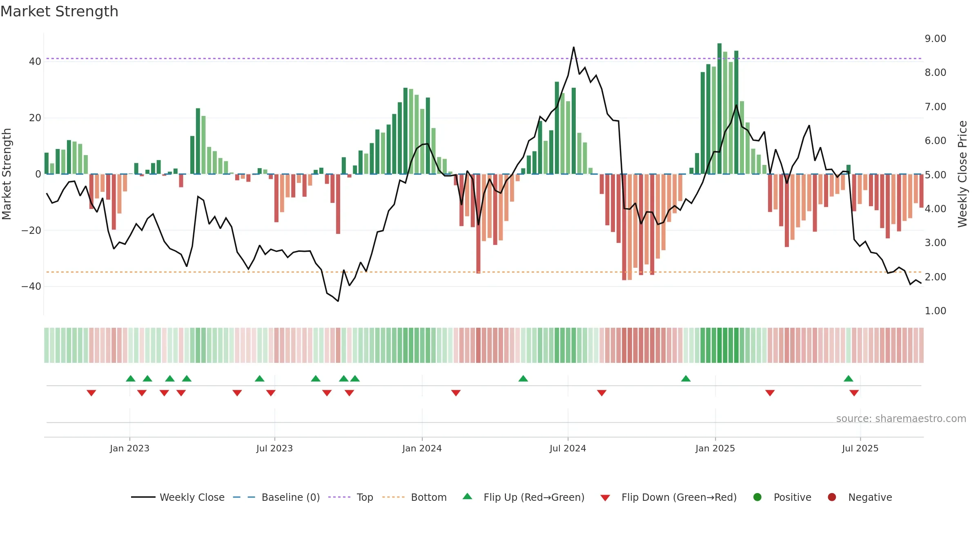Click the 3.00 price tick label
The height and width of the screenshot is (551, 980).
tap(935, 243)
